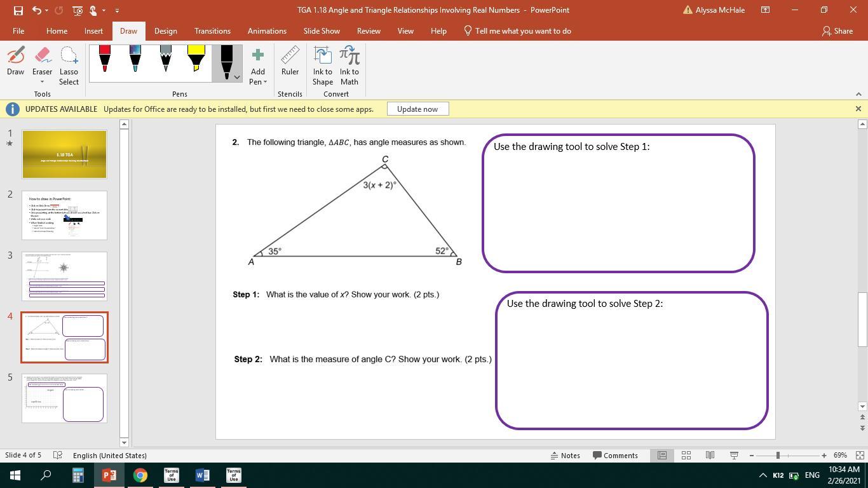Select the Draw tool
868x488 pixels.
tap(16, 62)
